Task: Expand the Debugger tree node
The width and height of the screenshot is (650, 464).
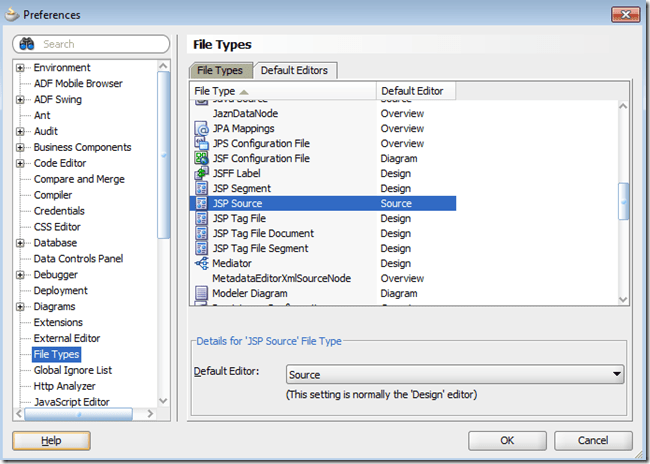Action: point(21,275)
